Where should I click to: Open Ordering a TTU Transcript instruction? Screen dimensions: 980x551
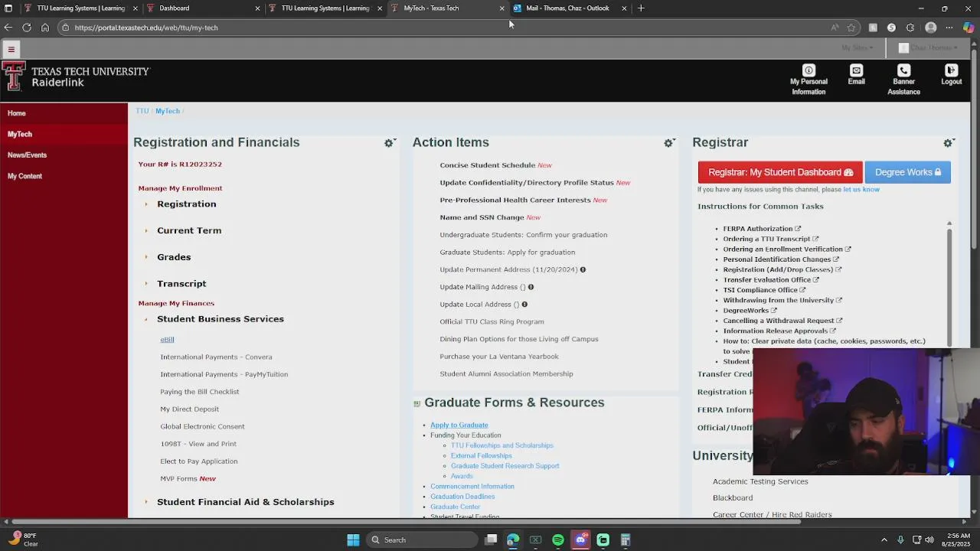(767, 239)
